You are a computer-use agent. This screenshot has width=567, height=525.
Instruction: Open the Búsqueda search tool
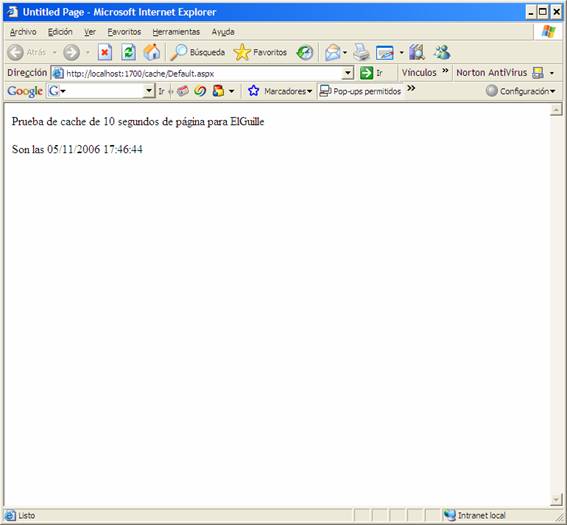197,52
